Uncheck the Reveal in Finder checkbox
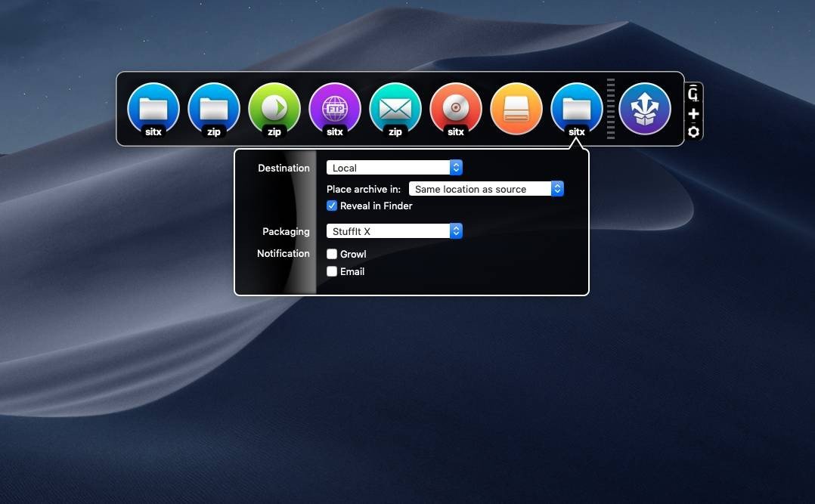Viewport: 815px width, 504px height. tap(332, 206)
